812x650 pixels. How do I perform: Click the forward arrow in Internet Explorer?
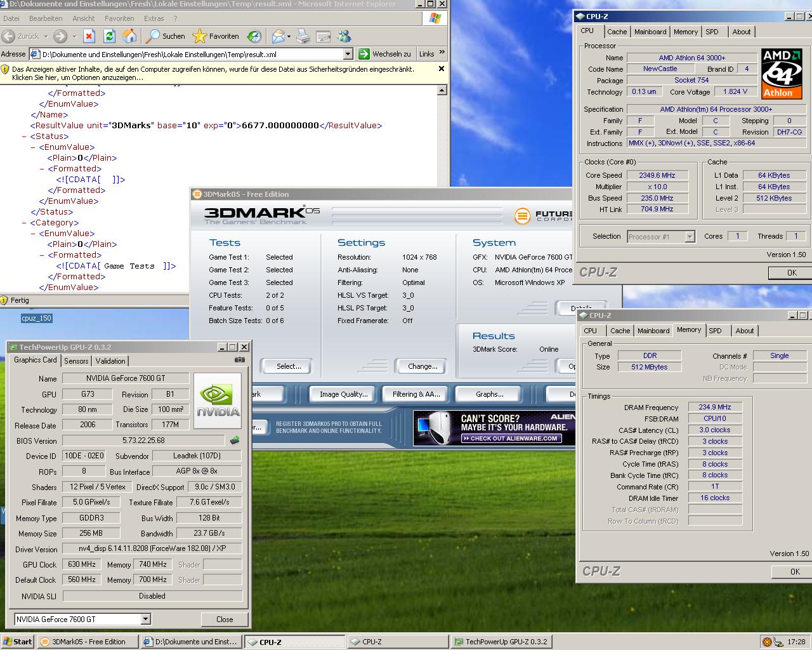[60, 36]
